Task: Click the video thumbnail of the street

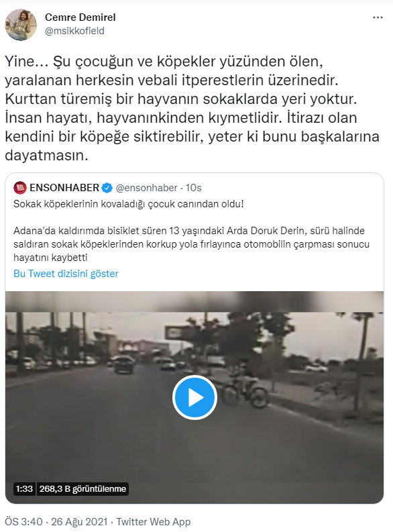Action: click(x=194, y=397)
